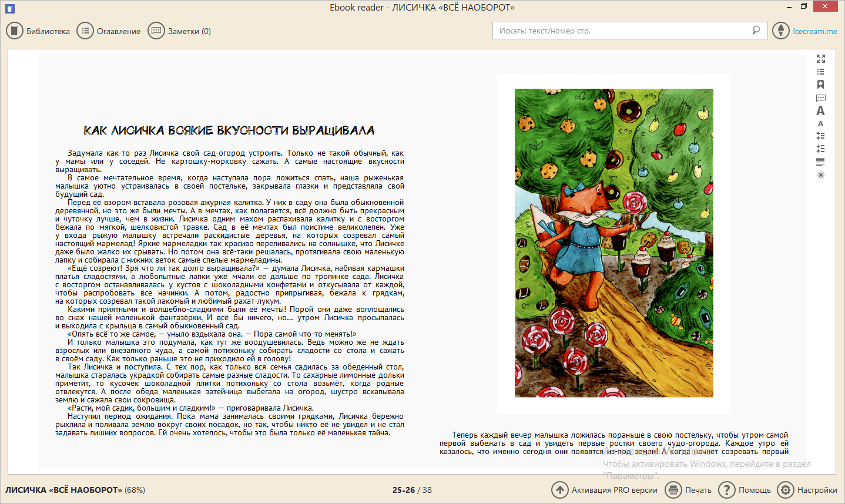This screenshot has width=845, height=504.
Task: Enter fullscreen mode from the sidebar
Action: pos(820,59)
